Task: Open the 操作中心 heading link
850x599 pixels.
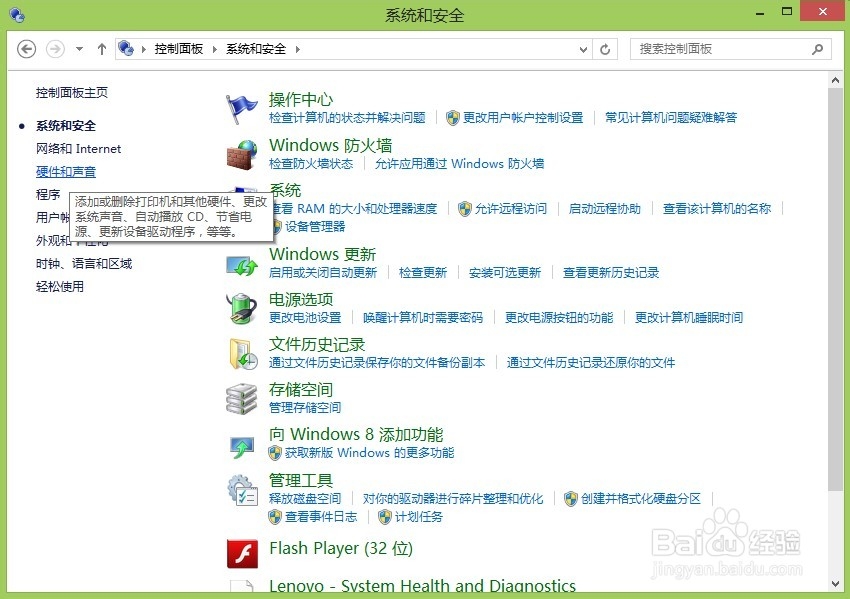Action: (x=301, y=99)
